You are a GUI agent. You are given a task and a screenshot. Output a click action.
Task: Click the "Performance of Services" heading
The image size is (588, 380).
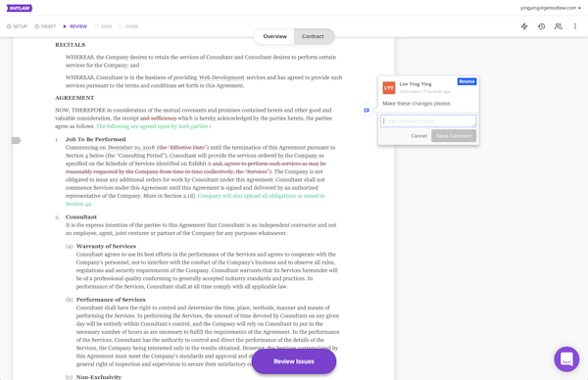[x=111, y=300]
